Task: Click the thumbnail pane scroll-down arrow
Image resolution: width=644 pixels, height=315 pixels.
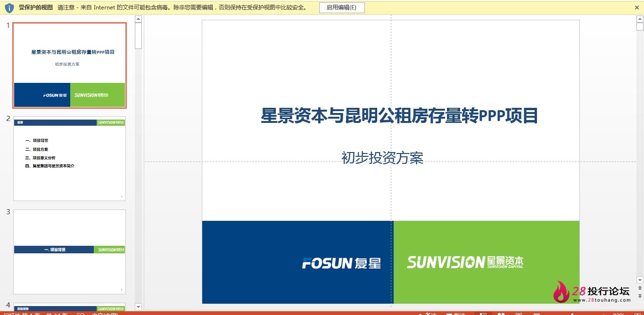Action: pos(138,307)
